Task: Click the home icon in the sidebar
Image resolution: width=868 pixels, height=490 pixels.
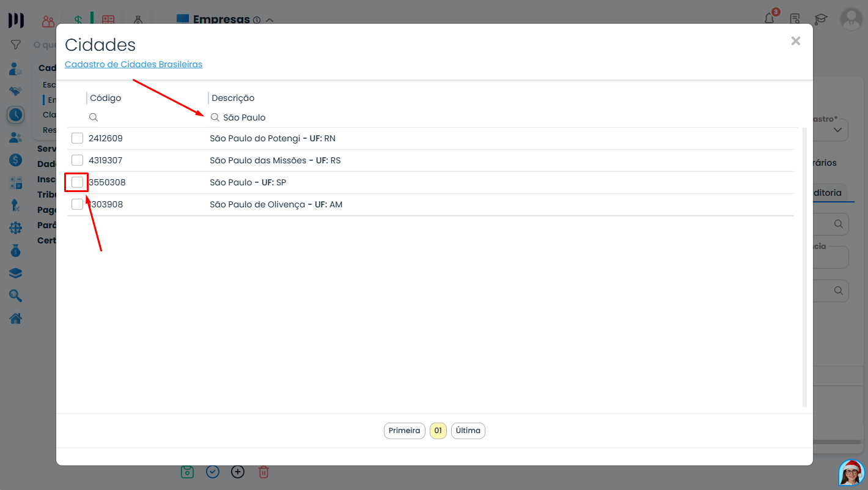Action: click(x=16, y=318)
